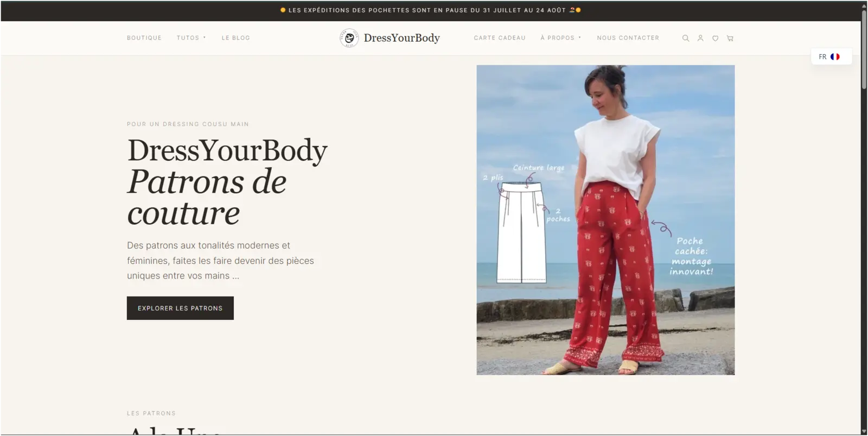Open the search magnifier icon
Image resolution: width=868 pixels, height=436 pixels.
pyautogui.click(x=686, y=38)
